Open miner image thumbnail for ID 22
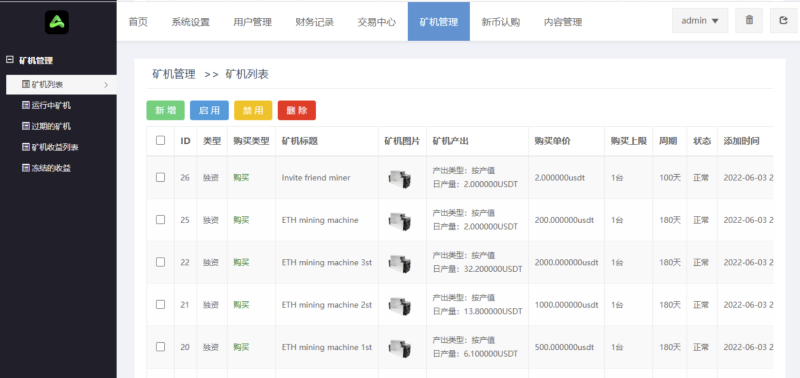 [399, 263]
